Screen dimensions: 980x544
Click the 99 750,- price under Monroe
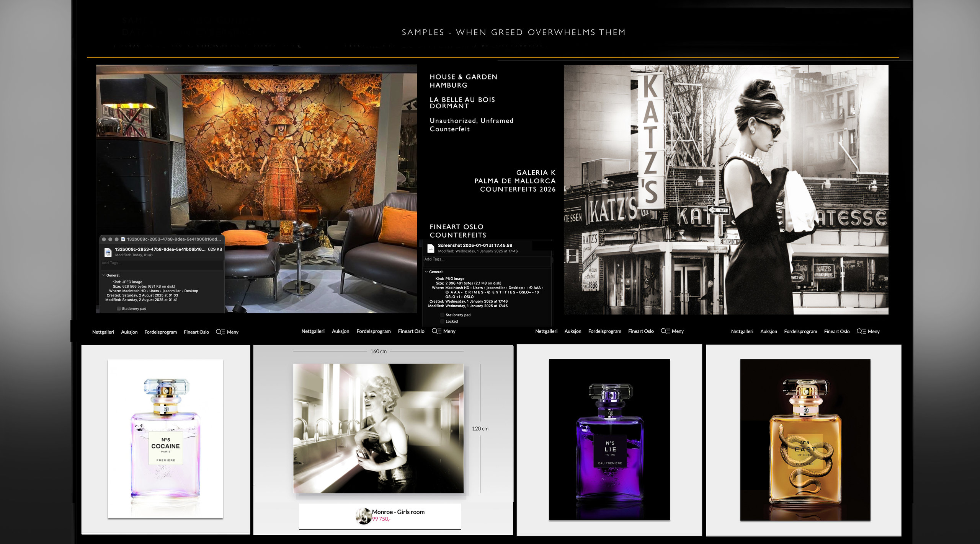[x=381, y=519]
